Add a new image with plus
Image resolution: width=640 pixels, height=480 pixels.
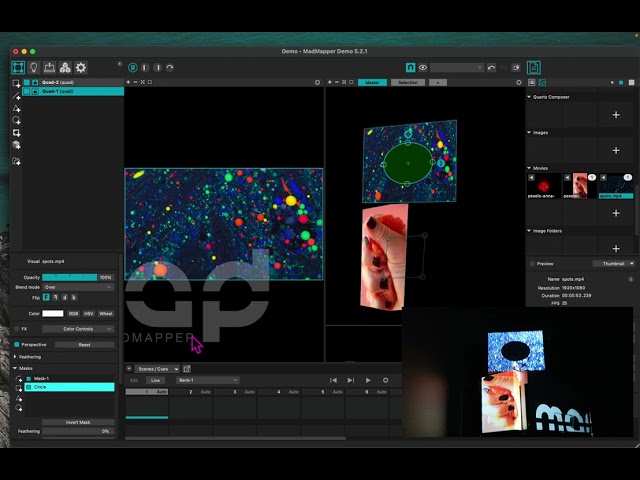(616, 150)
